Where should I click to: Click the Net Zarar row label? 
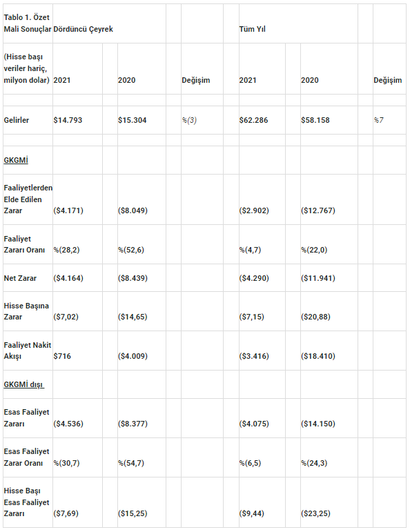click(20, 278)
